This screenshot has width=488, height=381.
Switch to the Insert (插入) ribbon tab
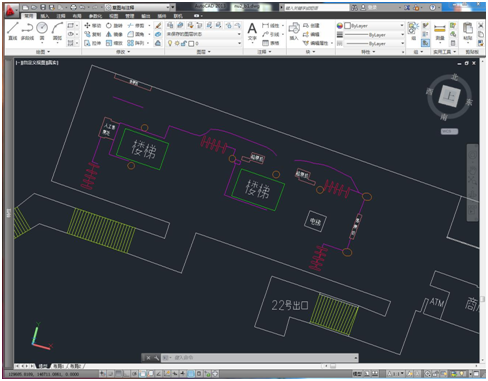(x=45, y=16)
